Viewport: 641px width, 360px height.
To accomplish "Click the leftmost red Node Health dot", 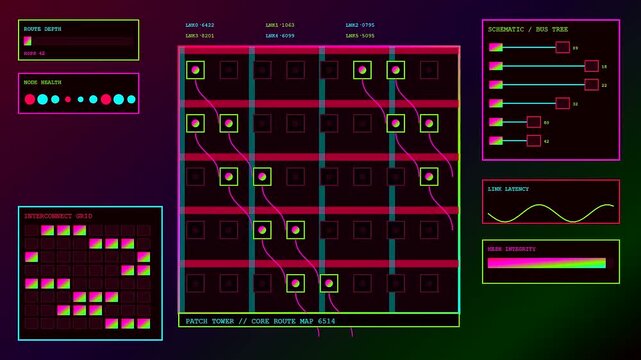I will tap(30, 99).
